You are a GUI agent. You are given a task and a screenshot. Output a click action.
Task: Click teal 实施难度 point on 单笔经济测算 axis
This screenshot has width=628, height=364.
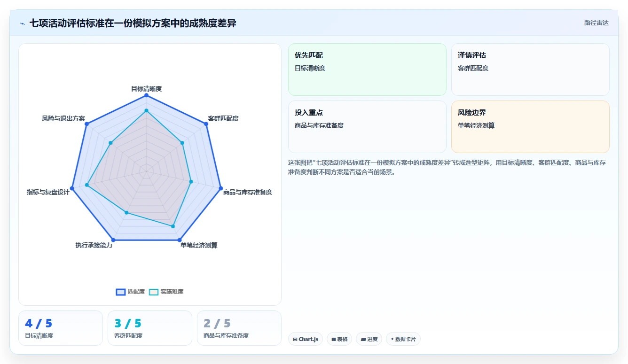pos(173,226)
